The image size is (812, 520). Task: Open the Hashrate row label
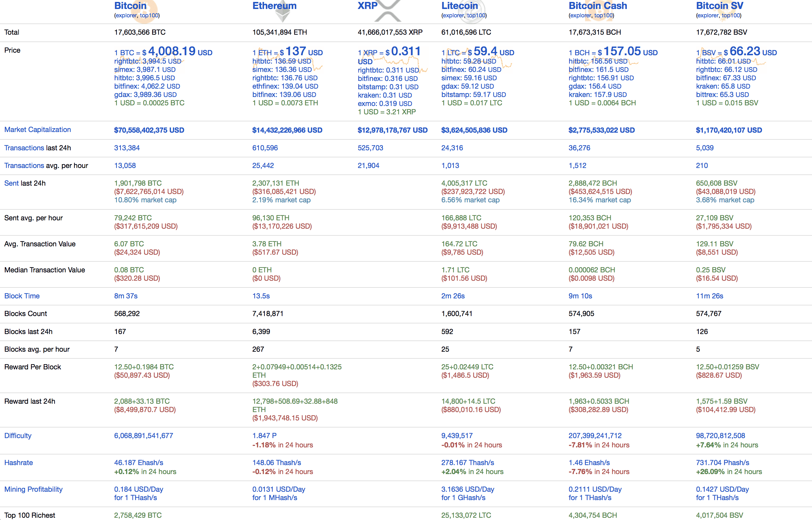(x=19, y=463)
